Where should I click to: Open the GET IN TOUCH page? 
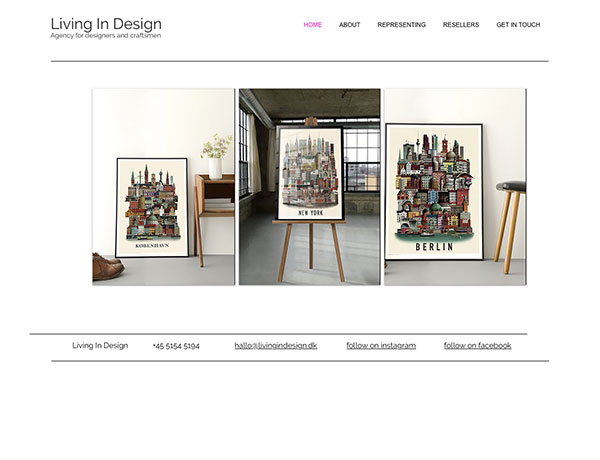pyautogui.click(x=518, y=24)
